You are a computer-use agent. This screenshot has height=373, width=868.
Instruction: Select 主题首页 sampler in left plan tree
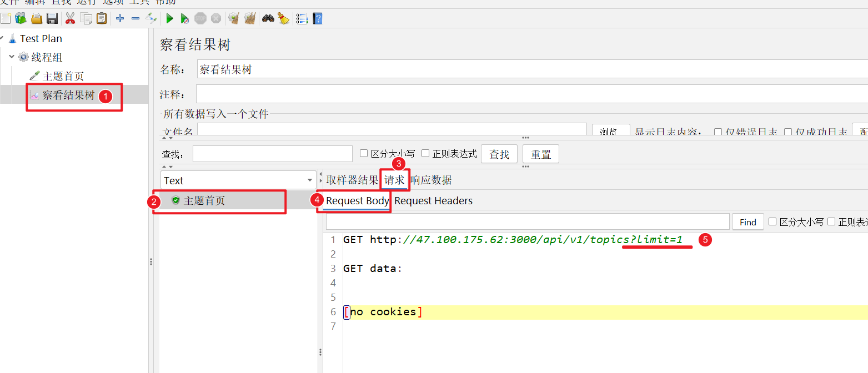(63, 76)
